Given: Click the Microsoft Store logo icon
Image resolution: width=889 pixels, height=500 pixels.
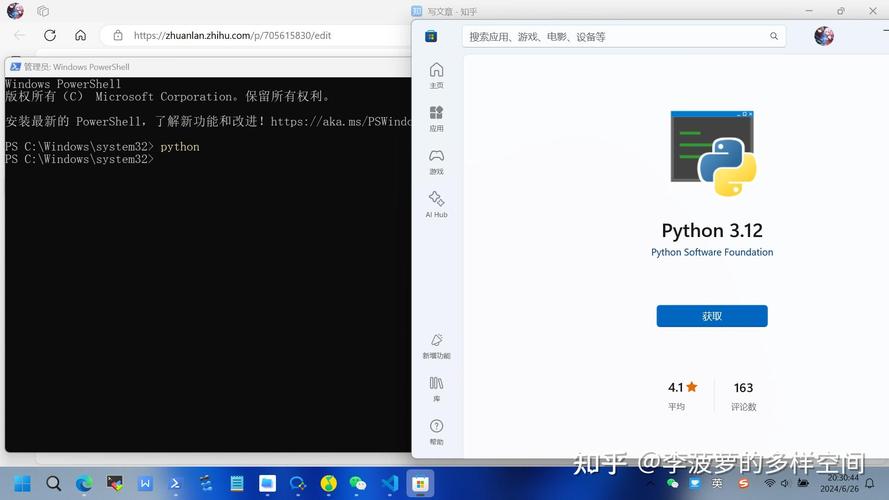Looking at the screenshot, I should pos(431,36).
